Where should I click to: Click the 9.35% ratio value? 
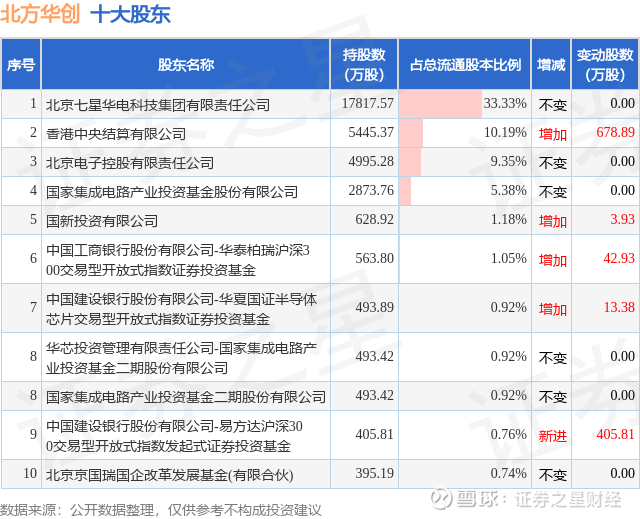508,161
